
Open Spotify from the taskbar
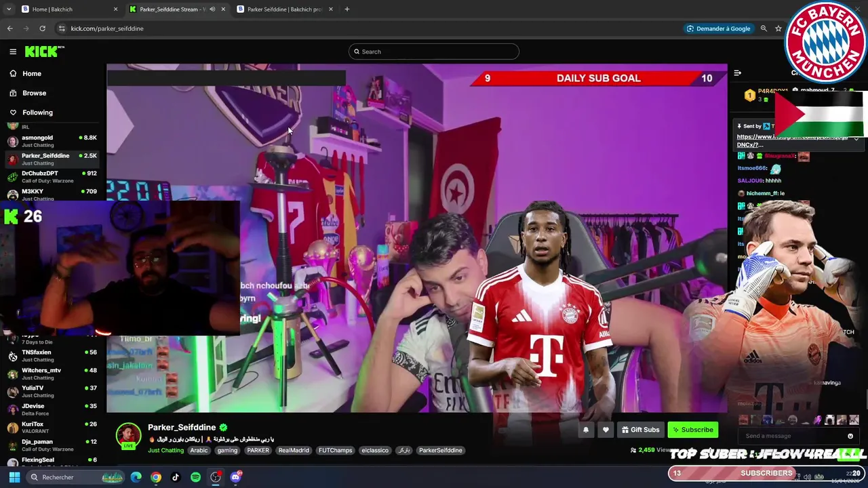(x=195, y=477)
